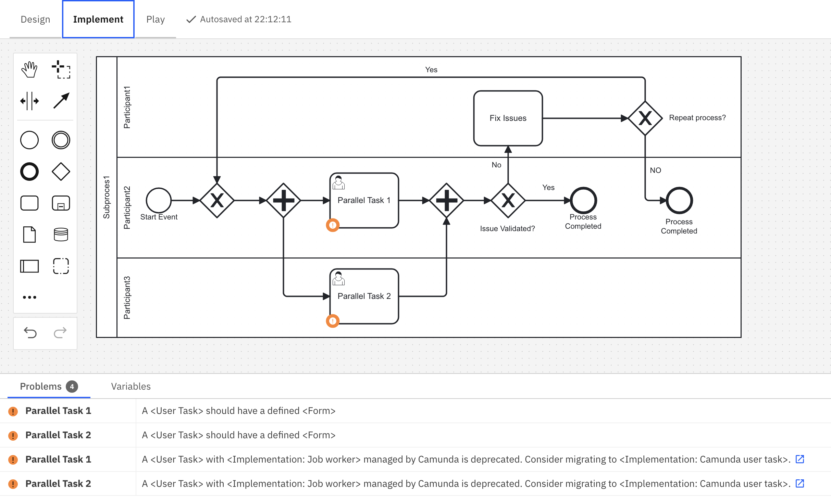Viewport: 831px width, 504px height.
Task: Switch to the Play tab
Action: (x=156, y=19)
